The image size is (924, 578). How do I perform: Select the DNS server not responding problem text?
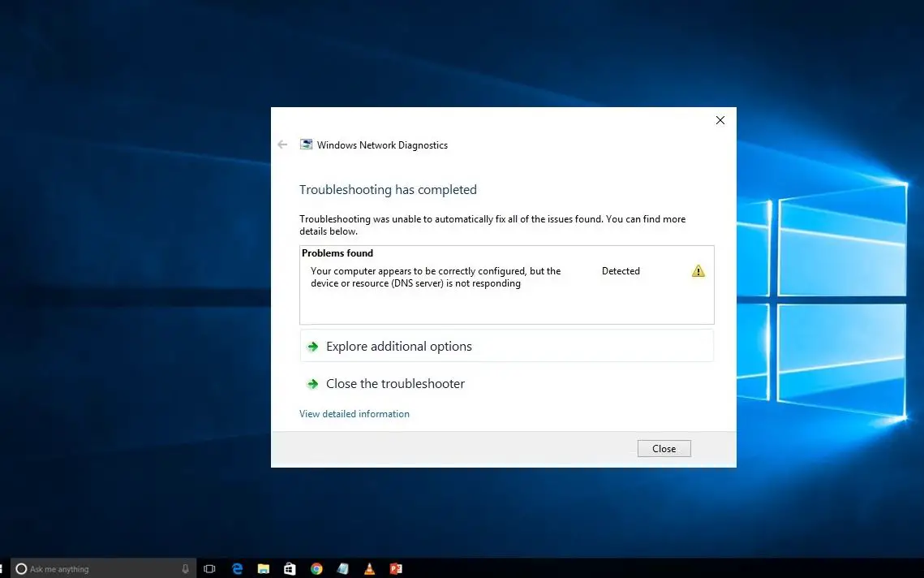coord(436,277)
